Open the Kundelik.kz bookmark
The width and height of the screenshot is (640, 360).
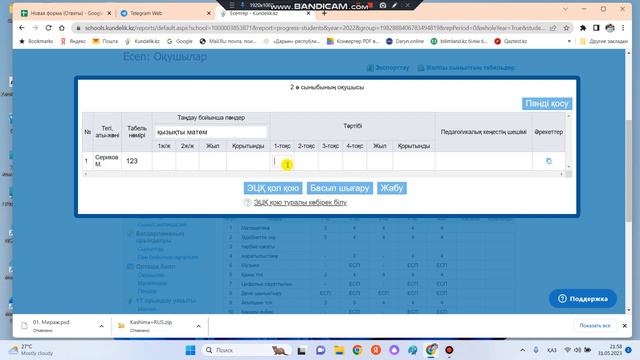click(x=142, y=41)
